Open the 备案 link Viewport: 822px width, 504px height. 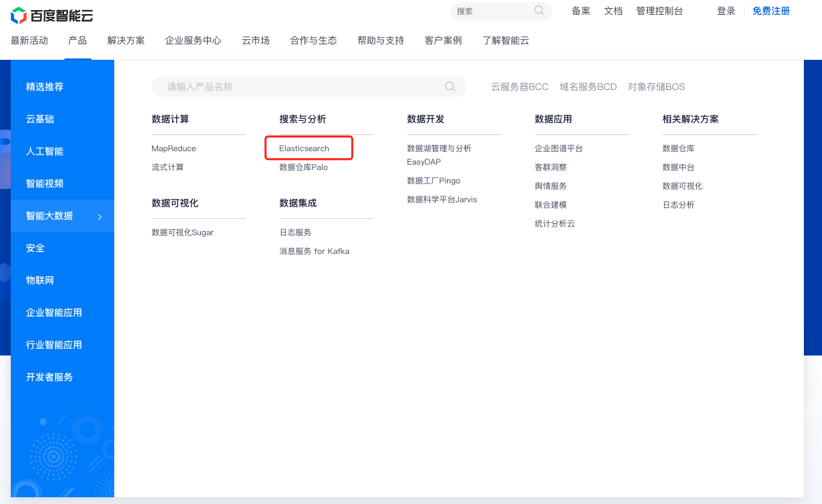pos(581,11)
